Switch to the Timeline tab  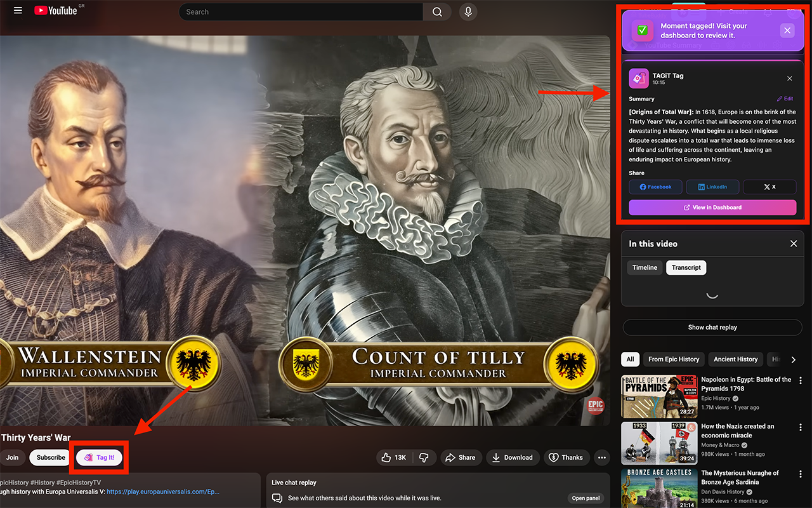[645, 267]
